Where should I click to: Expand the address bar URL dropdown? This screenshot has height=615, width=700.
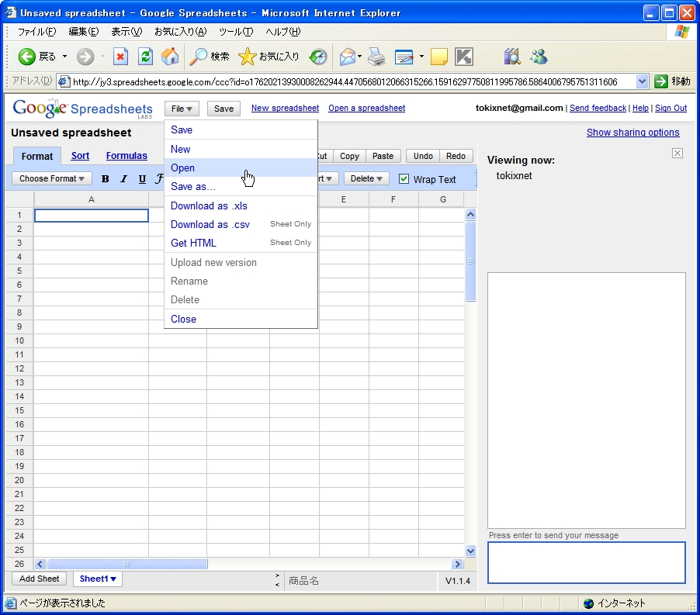tap(642, 81)
